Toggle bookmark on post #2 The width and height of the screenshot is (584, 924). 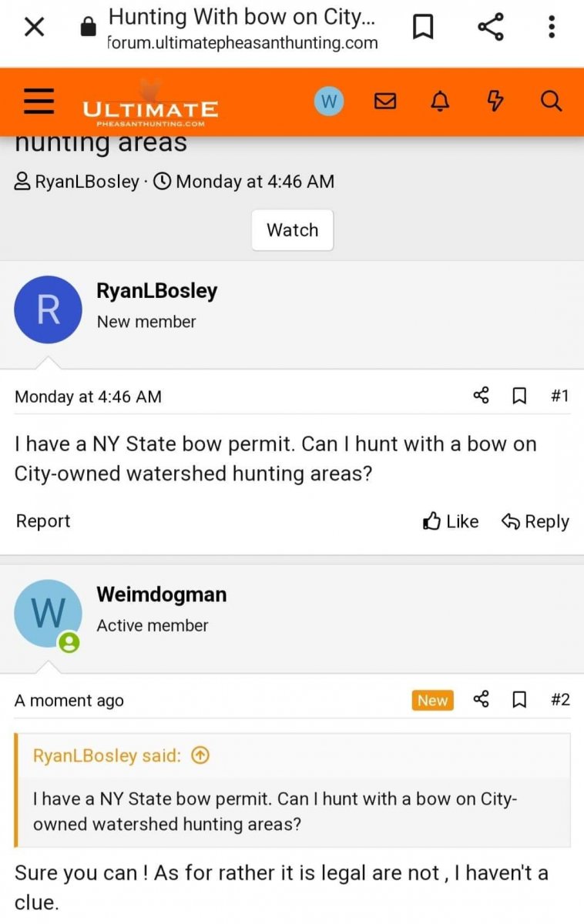(x=520, y=700)
